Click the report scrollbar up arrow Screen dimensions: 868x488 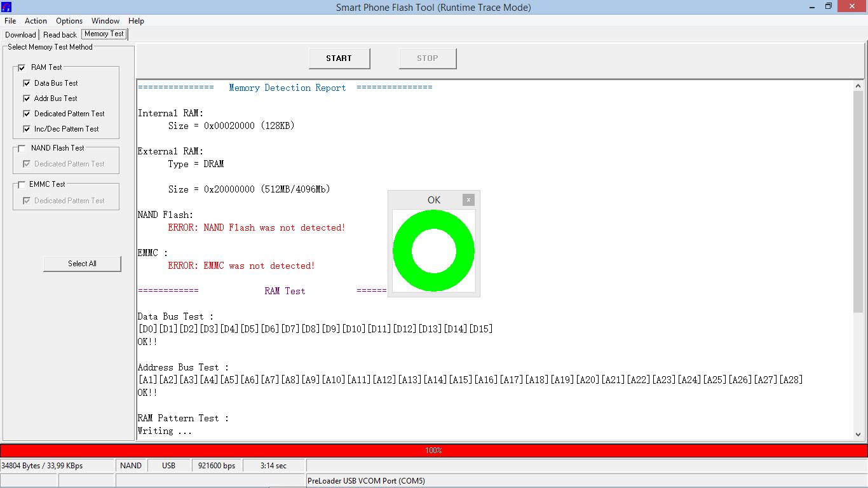(x=858, y=86)
